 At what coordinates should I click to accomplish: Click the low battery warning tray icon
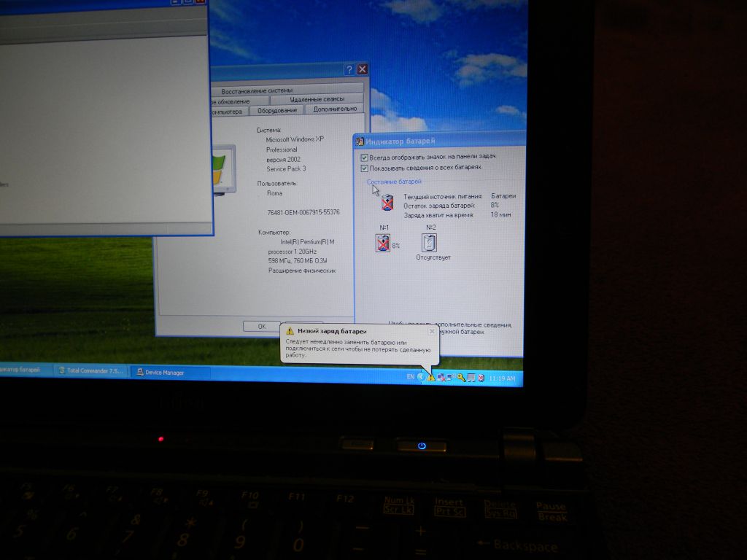click(x=430, y=378)
